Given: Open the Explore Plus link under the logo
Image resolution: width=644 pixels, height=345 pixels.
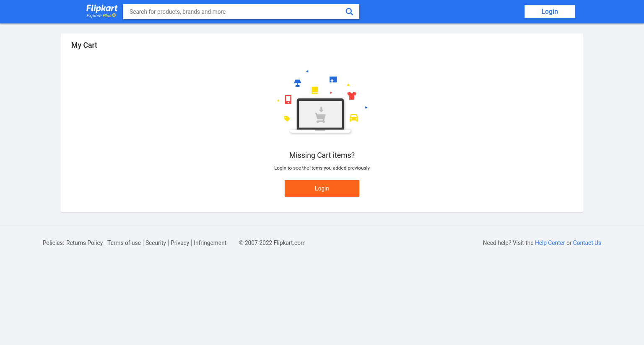Looking at the screenshot, I should coord(101,15).
